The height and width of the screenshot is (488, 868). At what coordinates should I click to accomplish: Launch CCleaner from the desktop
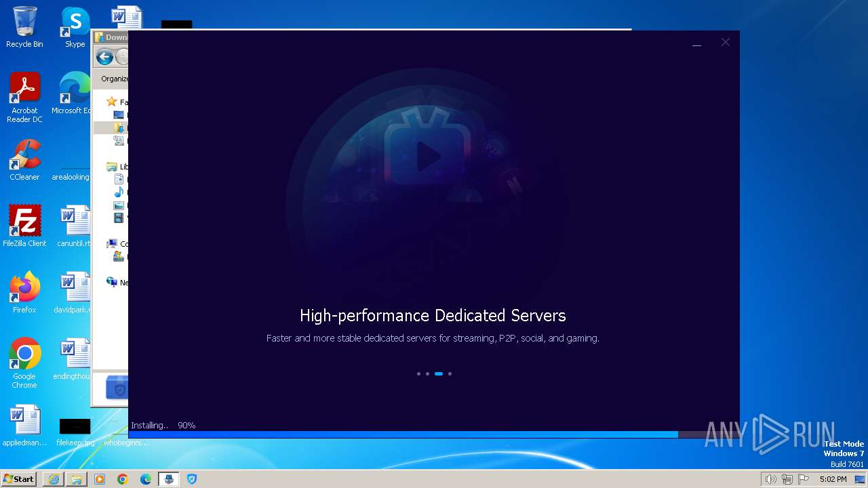[x=24, y=160]
